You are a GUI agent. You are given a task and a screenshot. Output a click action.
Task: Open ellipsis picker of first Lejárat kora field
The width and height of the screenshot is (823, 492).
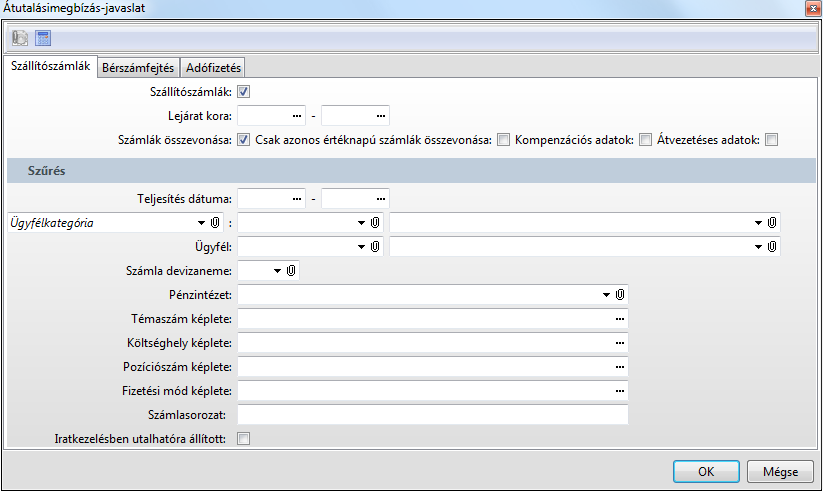pyautogui.click(x=297, y=116)
